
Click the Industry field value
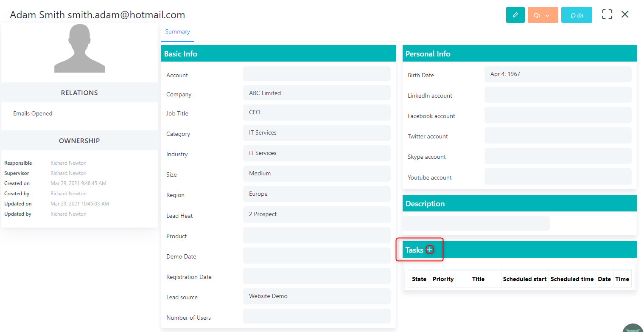pyautogui.click(x=316, y=153)
